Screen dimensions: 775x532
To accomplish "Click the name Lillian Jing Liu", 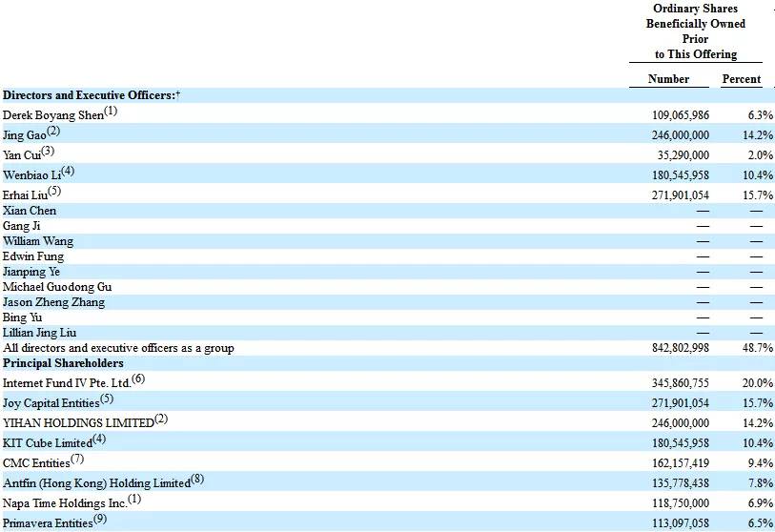I will tap(39, 333).
